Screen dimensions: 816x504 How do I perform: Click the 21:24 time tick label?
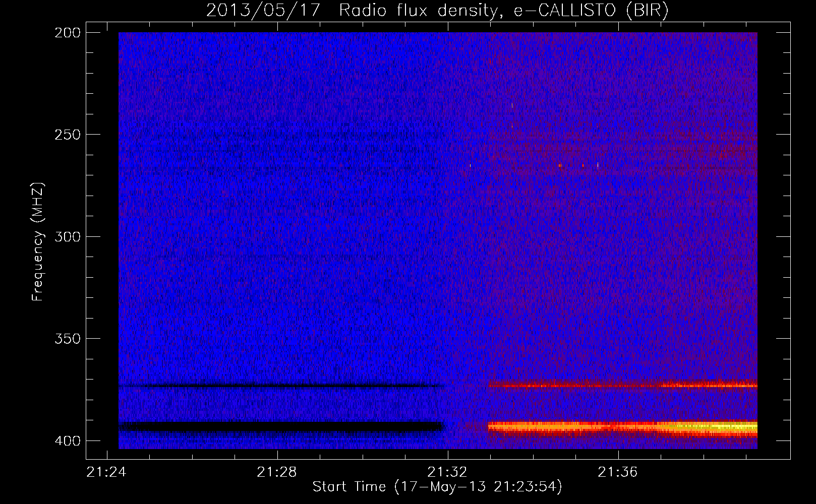(x=106, y=472)
